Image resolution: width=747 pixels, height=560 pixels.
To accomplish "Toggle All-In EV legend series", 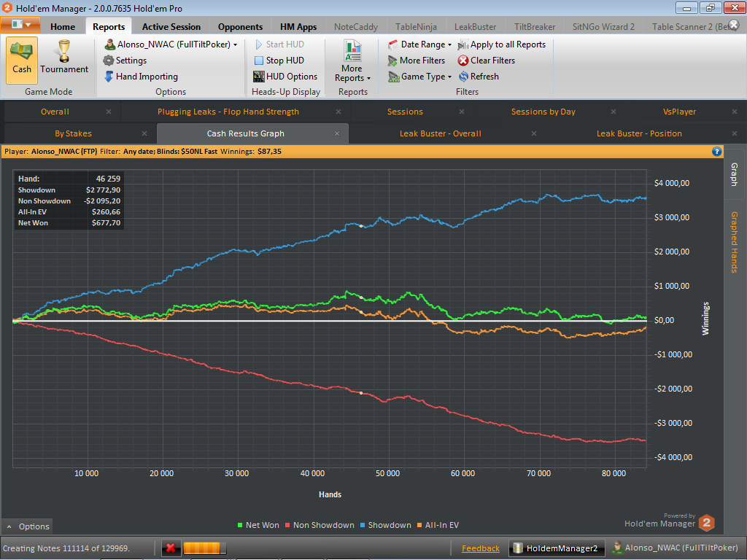I will coord(438,525).
